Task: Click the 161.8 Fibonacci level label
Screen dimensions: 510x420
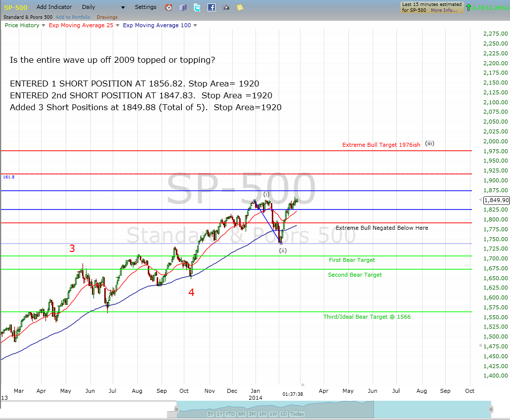Action: pos(9,177)
